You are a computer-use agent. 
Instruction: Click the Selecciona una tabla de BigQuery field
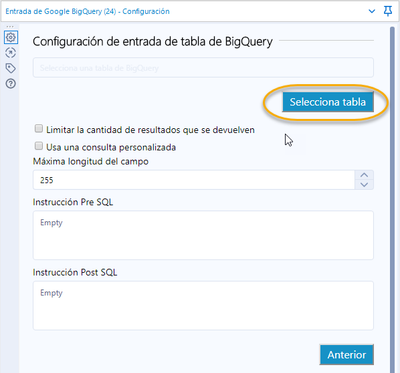click(203, 68)
